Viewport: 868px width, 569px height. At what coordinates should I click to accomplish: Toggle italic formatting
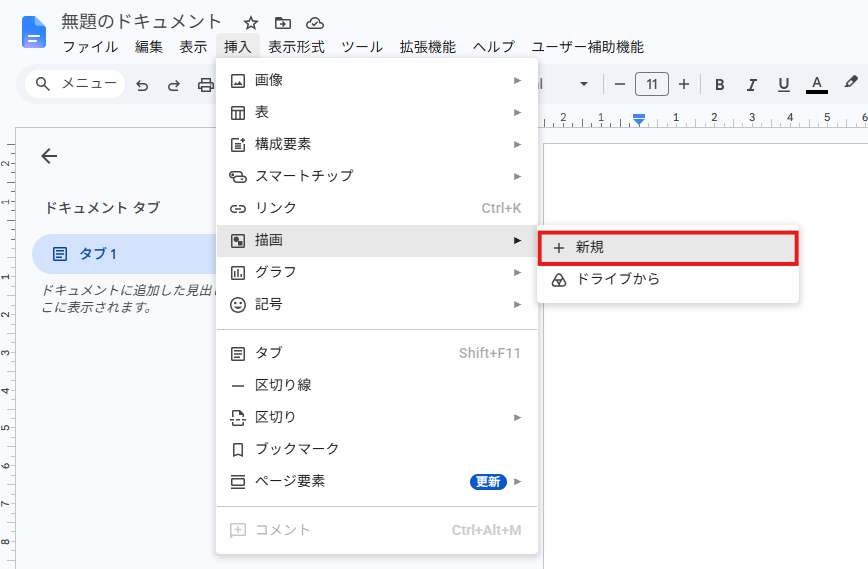point(751,85)
